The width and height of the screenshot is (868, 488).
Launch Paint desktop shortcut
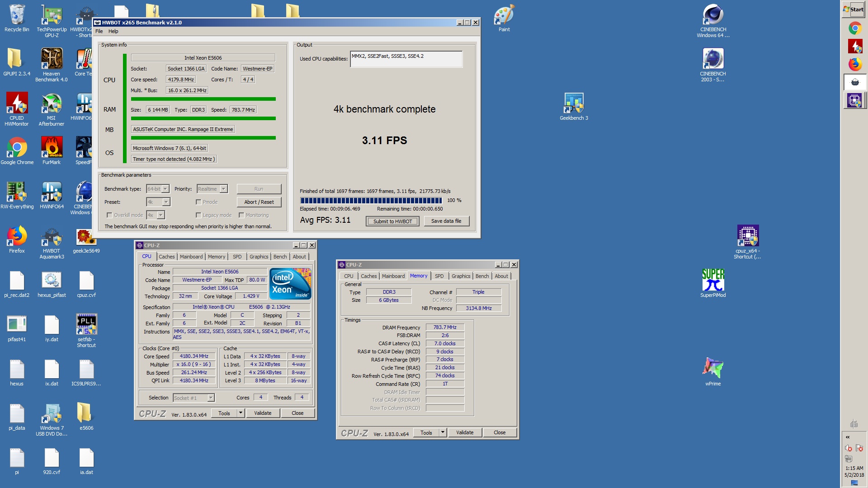pos(504,19)
